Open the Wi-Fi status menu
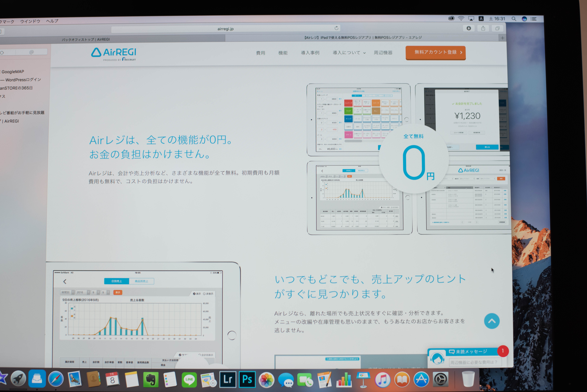Screen dimensions: 587x392 coord(461,19)
